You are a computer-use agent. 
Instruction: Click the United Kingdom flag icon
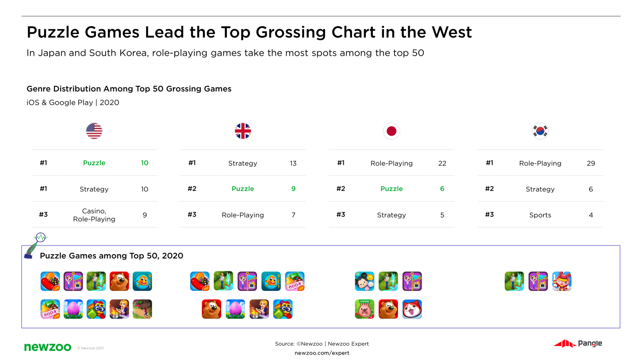coord(242,131)
